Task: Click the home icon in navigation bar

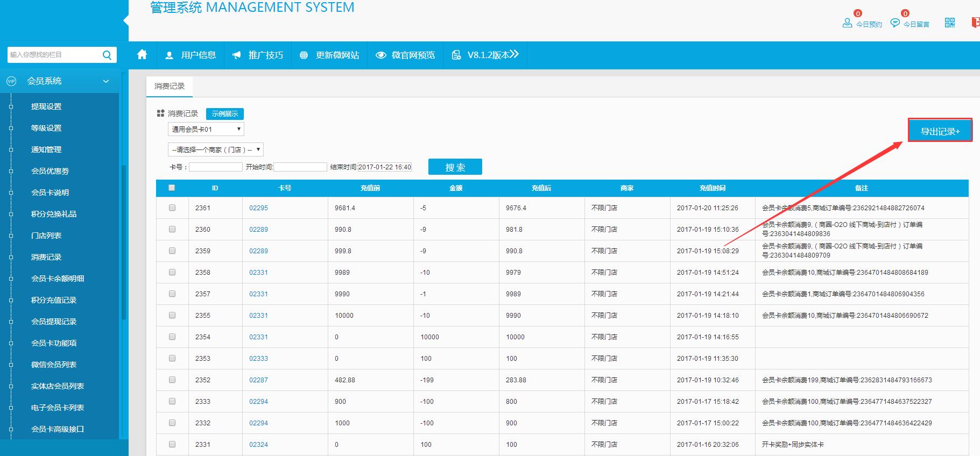Action: click(x=142, y=55)
